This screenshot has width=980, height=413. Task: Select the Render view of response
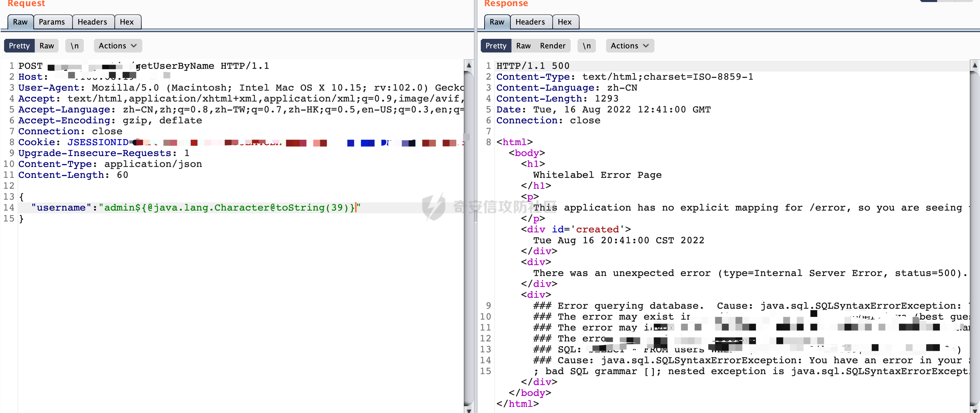tap(552, 46)
